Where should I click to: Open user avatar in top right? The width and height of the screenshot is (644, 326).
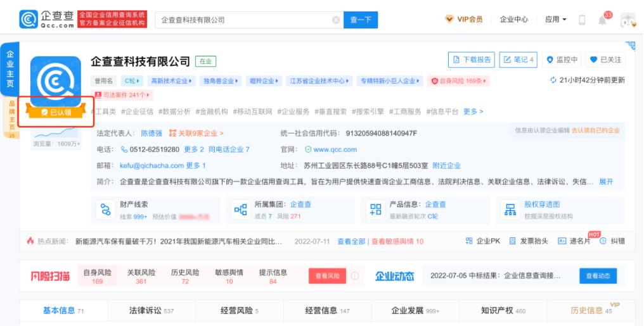pyautogui.click(x=628, y=20)
